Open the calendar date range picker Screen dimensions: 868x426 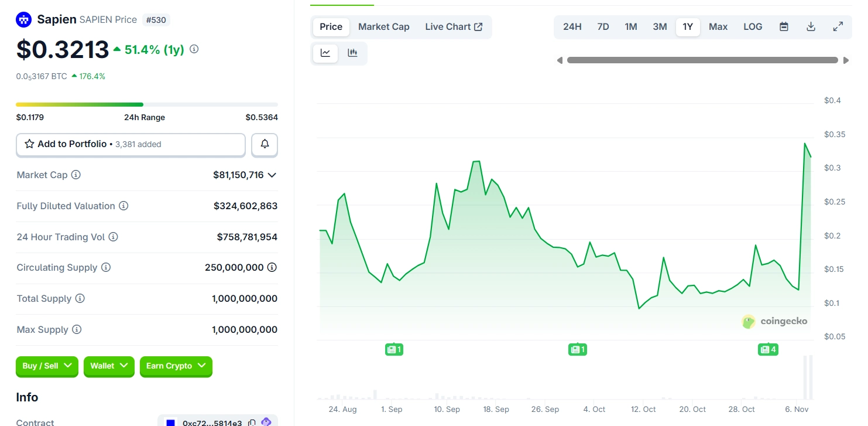pos(784,26)
